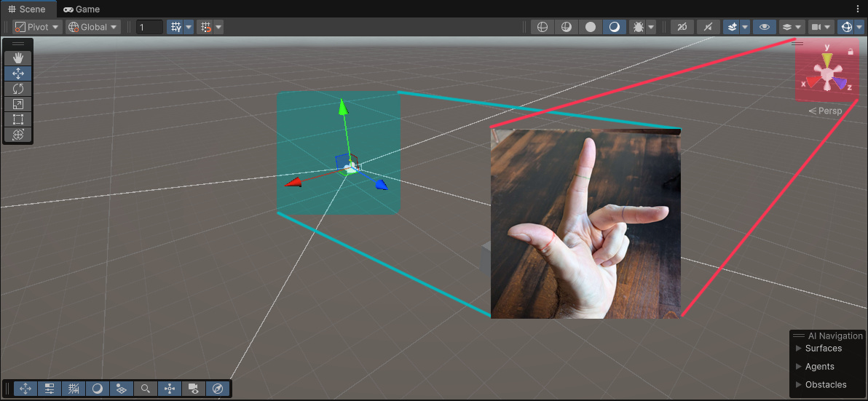Toggle 2D scene view mode
The image size is (868, 401).
(682, 27)
